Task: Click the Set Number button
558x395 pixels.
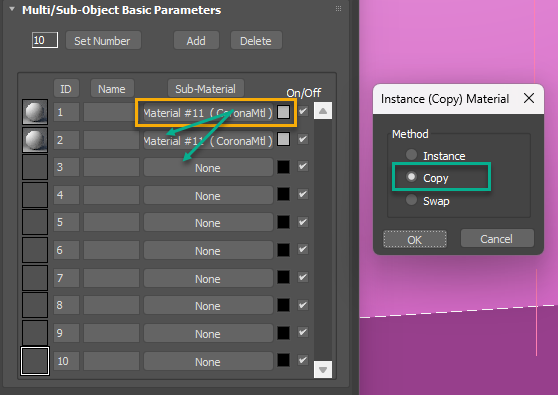Action: tap(103, 41)
